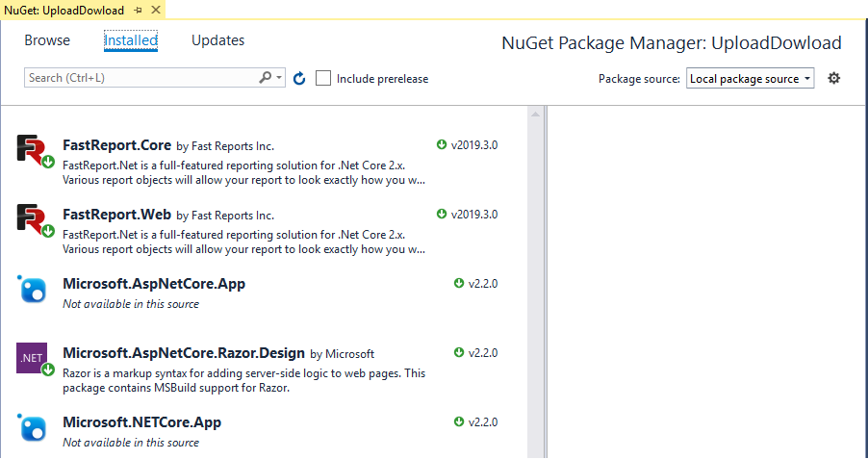Image resolution: width=868 pixels, height=459 pixels.
Task: Click the Include prerelease label text
Action: click(383, 79)
